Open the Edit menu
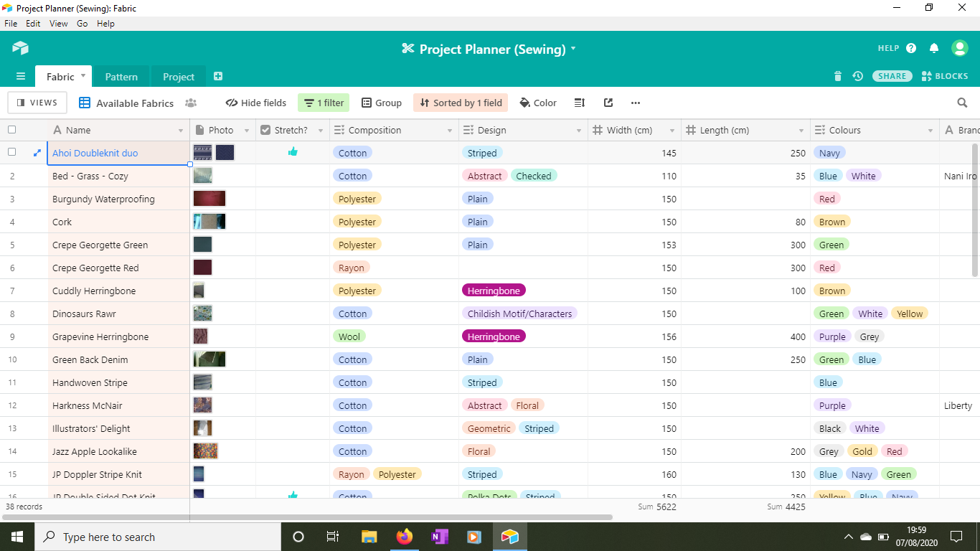Screen dimensions: 980x551 coord(33,23)
